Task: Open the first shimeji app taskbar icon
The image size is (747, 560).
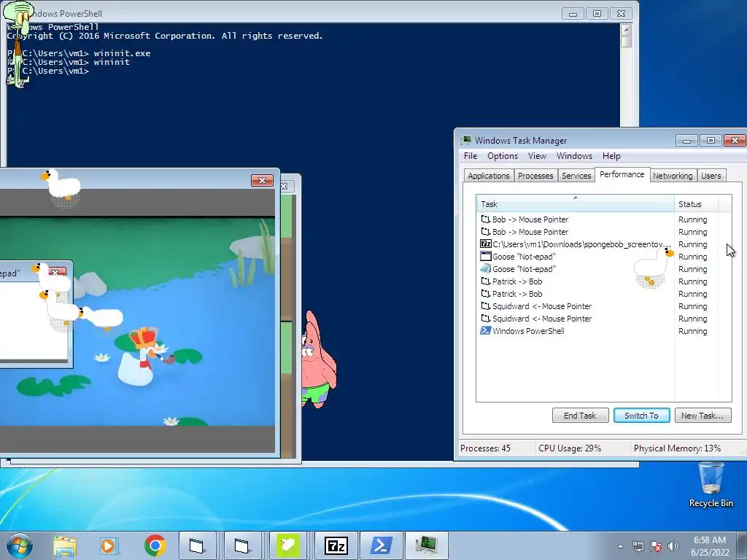Action: tap(197, 545)
